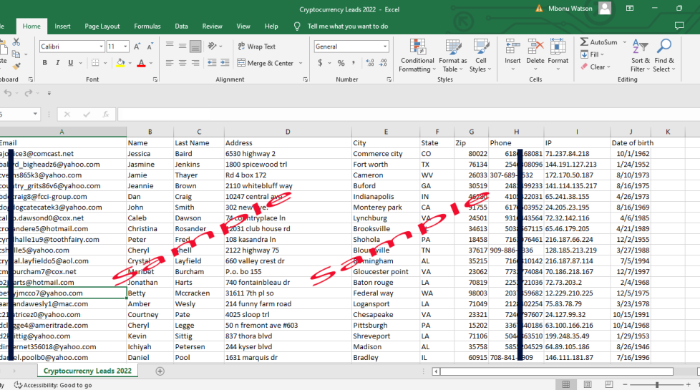This screenshot has height=390, width=700.
Task: Select cell containing Monterey park
Action: click(x=385, y=207)
